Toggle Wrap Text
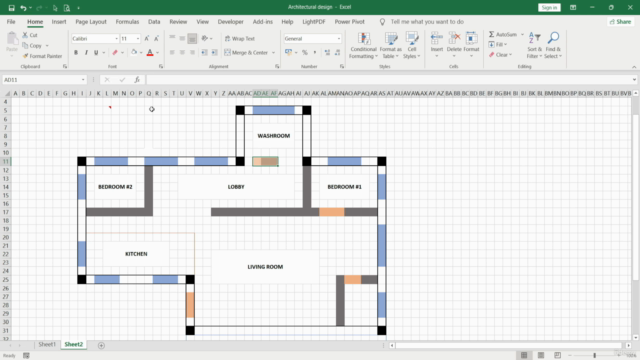Image resolution: width=640 pixels, height=360 pixels. [x=240, y=38]
